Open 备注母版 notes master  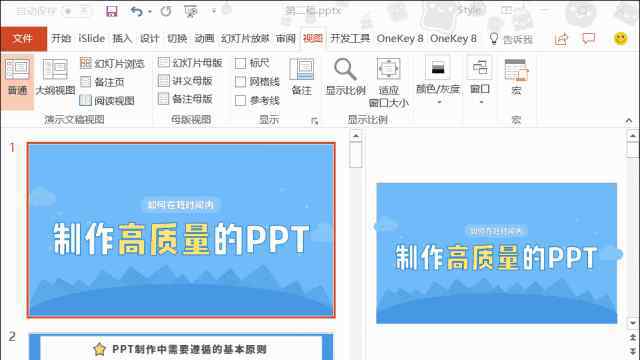click(x=186, y=99)
